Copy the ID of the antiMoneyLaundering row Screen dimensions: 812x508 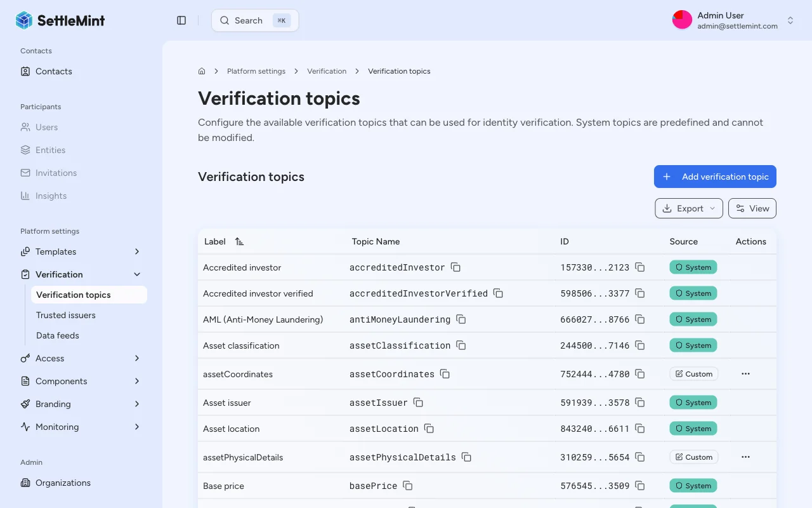(640, 319)
